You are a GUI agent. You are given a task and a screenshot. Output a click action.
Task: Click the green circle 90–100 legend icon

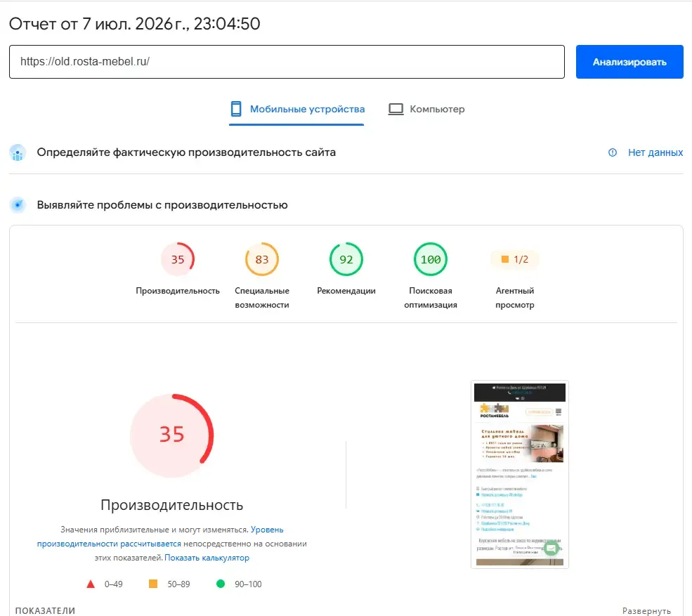(221, 584)
